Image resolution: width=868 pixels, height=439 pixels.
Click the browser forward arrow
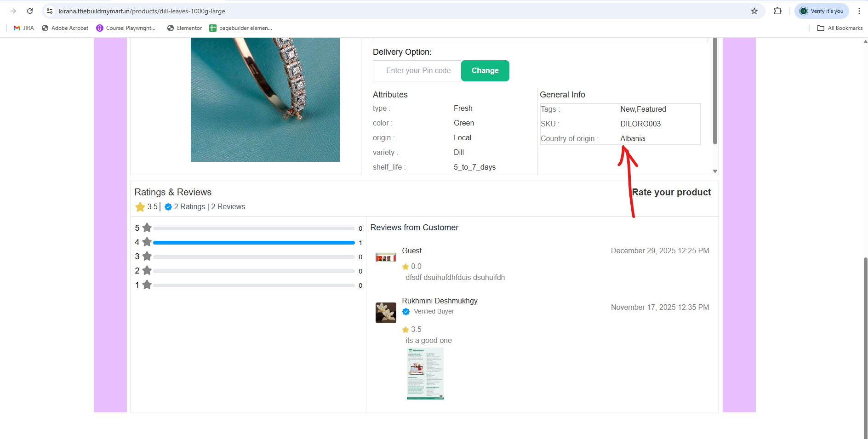click(x=13, y=11)
